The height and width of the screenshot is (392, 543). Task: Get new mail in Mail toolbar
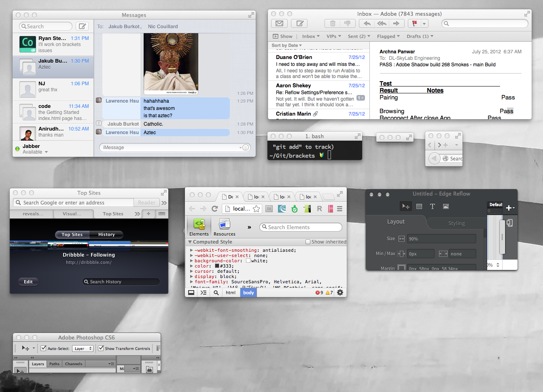[x=279, y=23]
